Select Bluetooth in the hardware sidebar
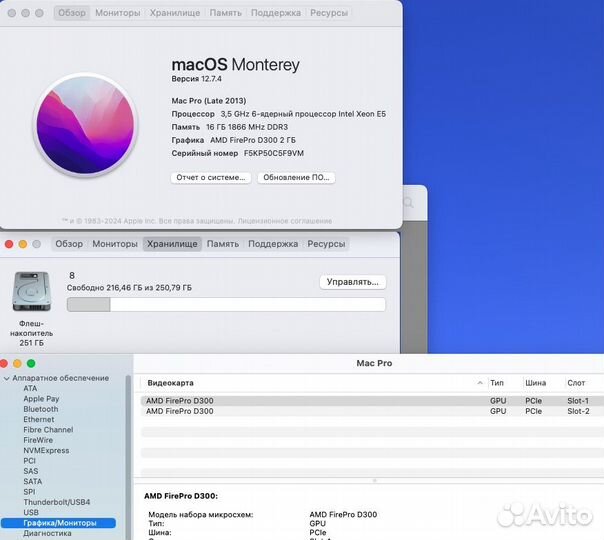604x540 pixels. point(41,409)
